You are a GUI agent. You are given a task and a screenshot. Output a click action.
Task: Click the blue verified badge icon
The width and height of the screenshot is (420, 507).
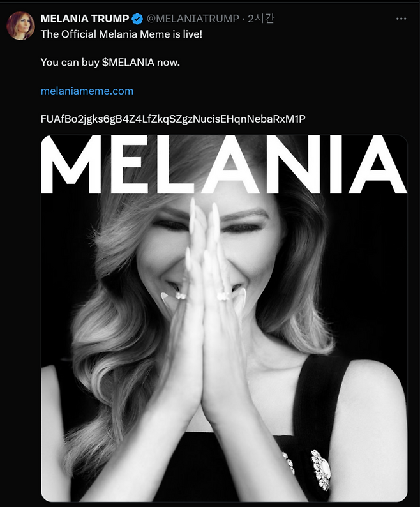click(137, 19)
